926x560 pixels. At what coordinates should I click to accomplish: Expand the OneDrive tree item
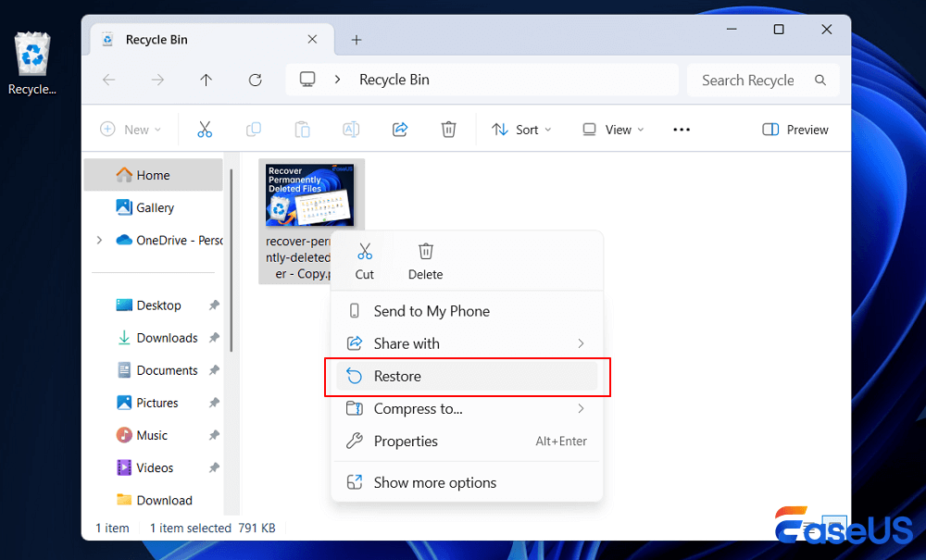pyautogui.click(x=99, y=239)
